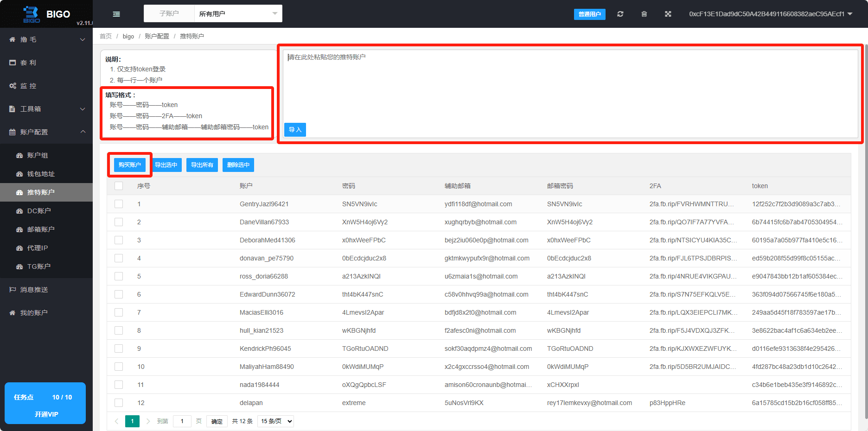
Task: Click the gears icon beside 监控
Action: click(x=13, y=86)
